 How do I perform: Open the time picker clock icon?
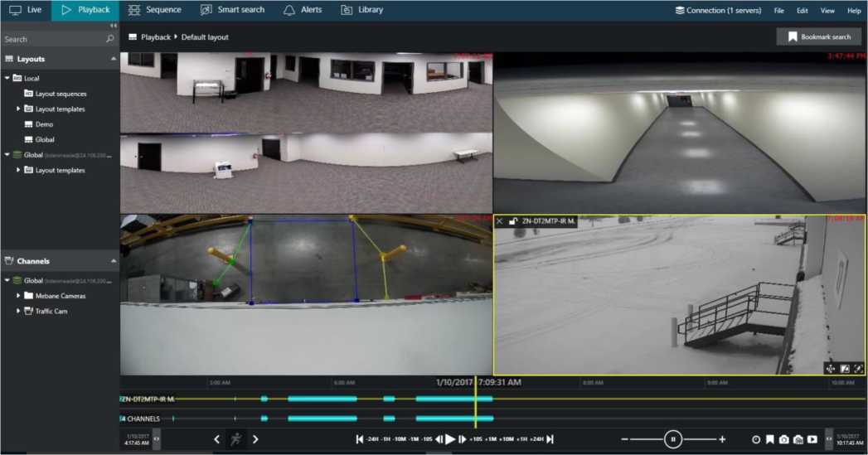pyautogui.click(x=755, y=439)
